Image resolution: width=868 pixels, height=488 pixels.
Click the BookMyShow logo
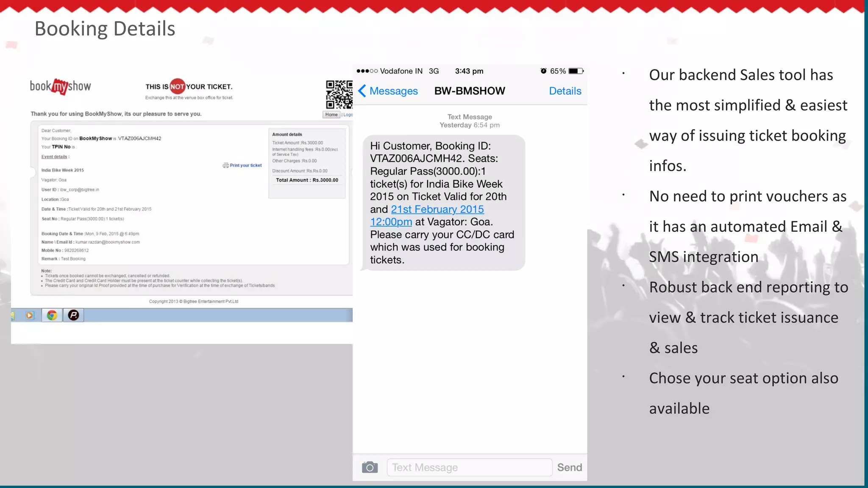60,86
